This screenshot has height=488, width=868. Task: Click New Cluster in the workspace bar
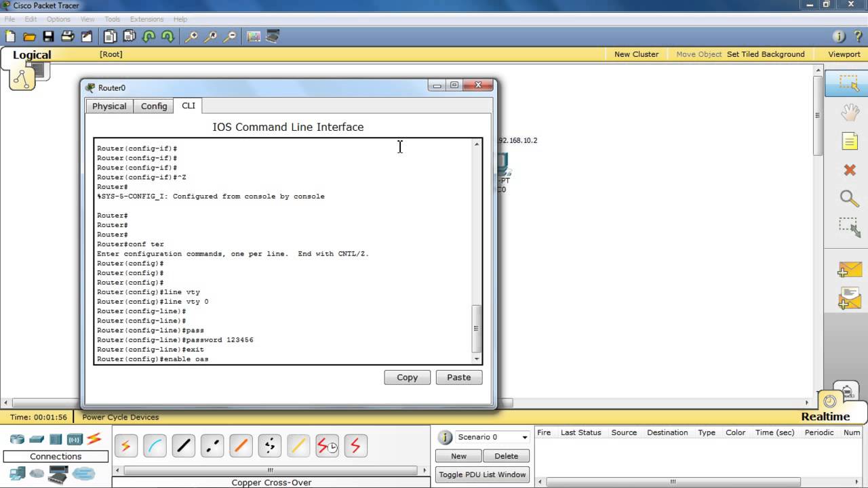pos(636,54)
